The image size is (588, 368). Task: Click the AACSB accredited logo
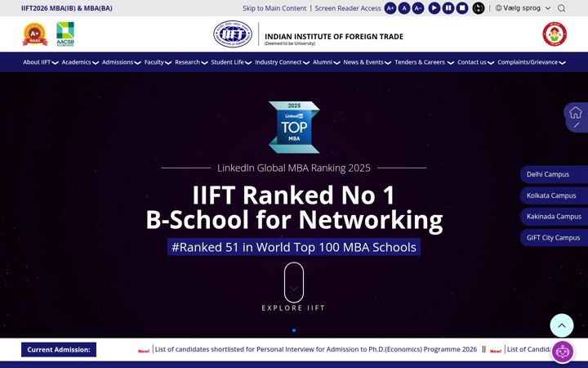(x=65, y=34)
